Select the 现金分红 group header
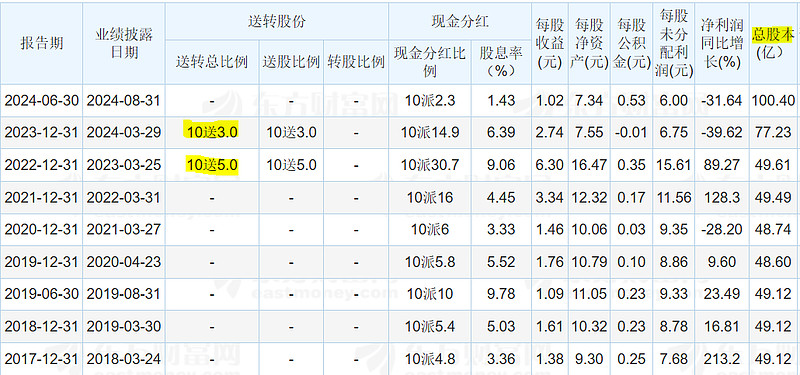 460,21
